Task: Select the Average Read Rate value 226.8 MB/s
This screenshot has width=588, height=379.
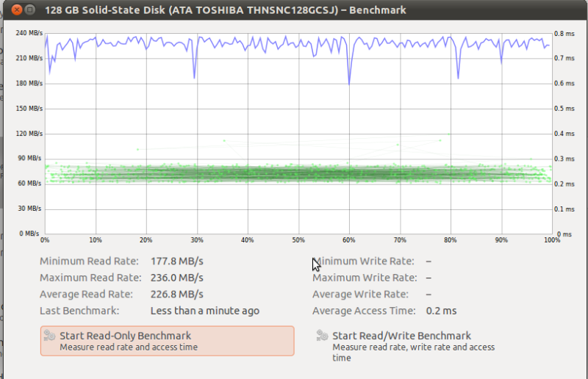Action: click(176, 294)
